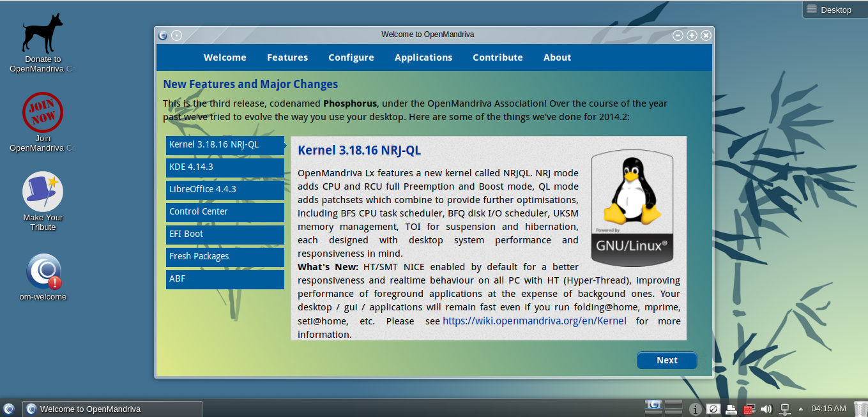The width and height of the screenshot is (868, 417).
Task: Minimize the Welcome to OpenMandriva window
Action: click(x=678, y=35)
